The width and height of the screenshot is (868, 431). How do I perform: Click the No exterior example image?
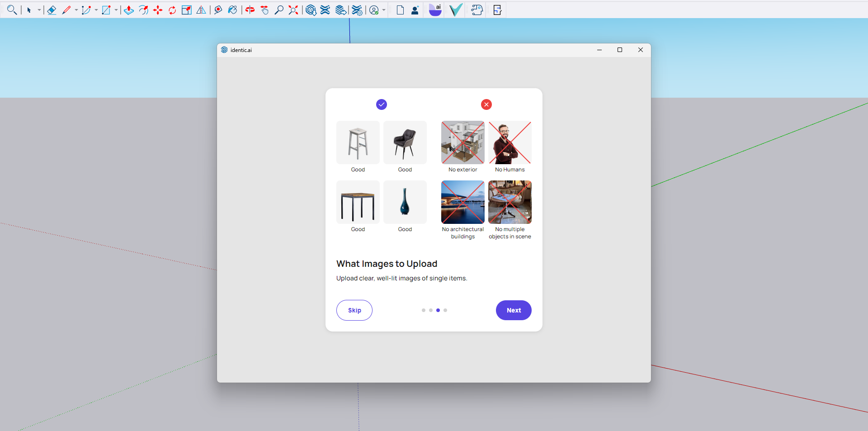tap(463, 142)
